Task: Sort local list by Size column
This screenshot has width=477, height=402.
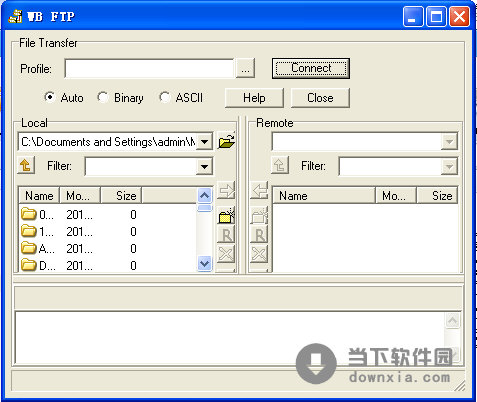Action: click(121, 195)
